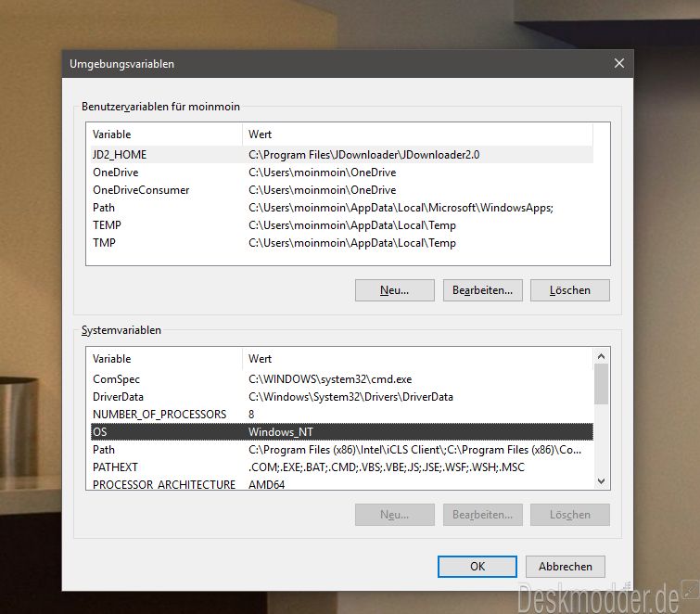Select the DriverData system variable
Viewport: 700px width, 614px height.
click(x=342, y=397)
